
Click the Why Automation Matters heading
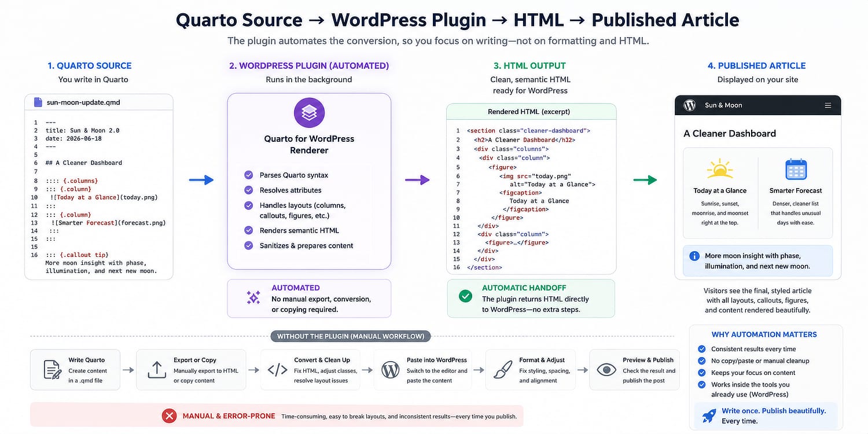[x=764, y=334]
